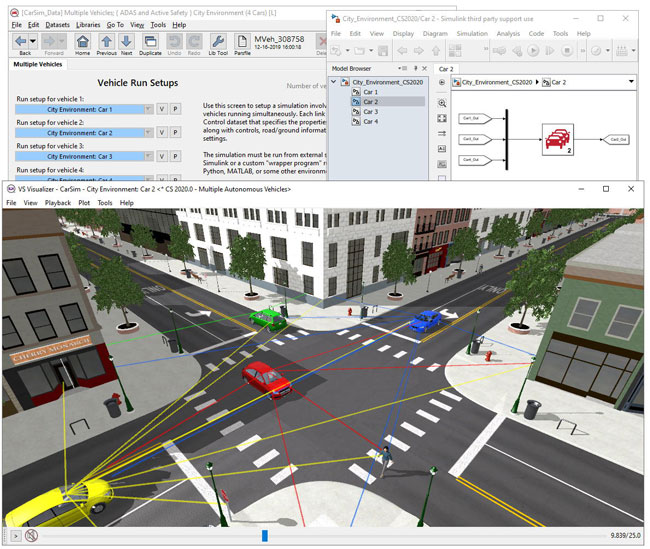The height and width of the screenshot is (549, 650).
Task: Open Simulink Analysis menu
Action: coord(508,34)
